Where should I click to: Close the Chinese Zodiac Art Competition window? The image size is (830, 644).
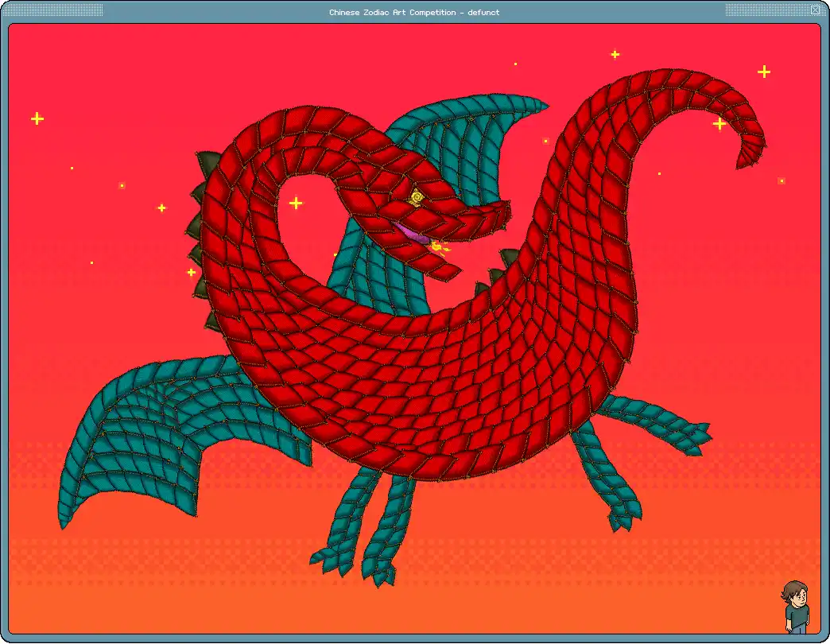coord(815,10)
